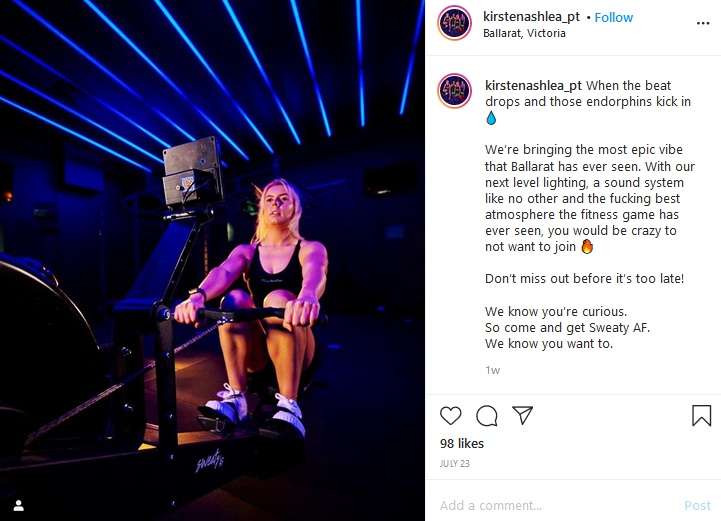Viewport: 721px width, 521px height.
Task: Like the post with the heart icon
Action: [x=451, y=416]
